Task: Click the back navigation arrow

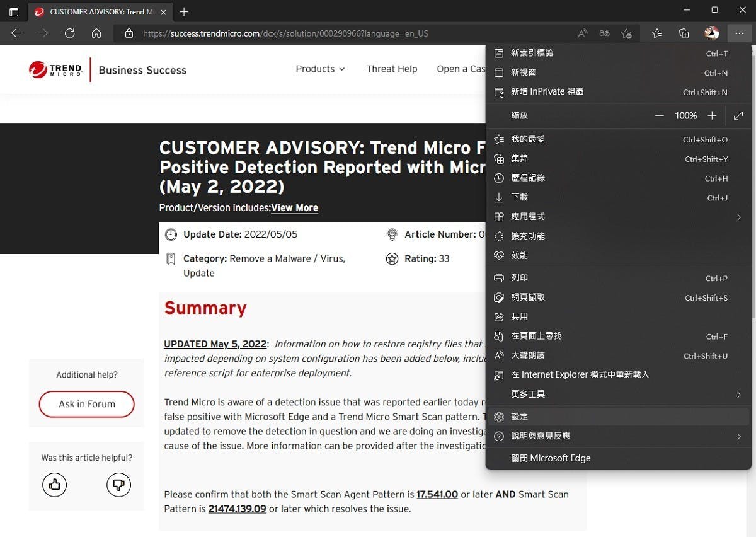Action: [x=16, y=33]
